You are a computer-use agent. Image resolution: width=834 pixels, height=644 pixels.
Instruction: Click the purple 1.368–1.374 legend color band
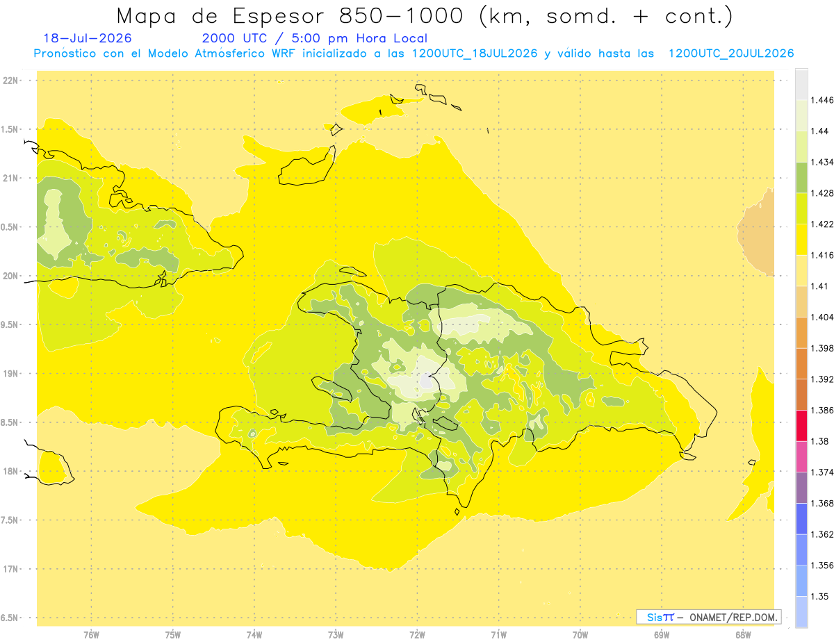[801, 488]
